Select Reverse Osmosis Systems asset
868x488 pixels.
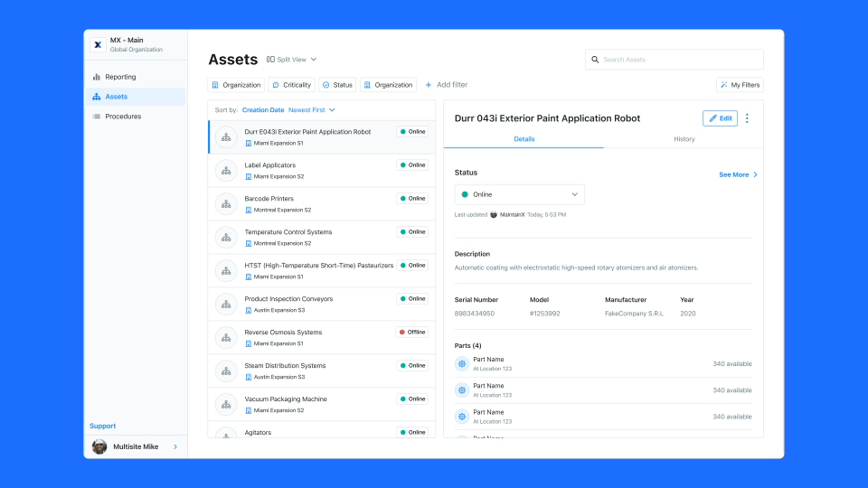coord(322,337)
